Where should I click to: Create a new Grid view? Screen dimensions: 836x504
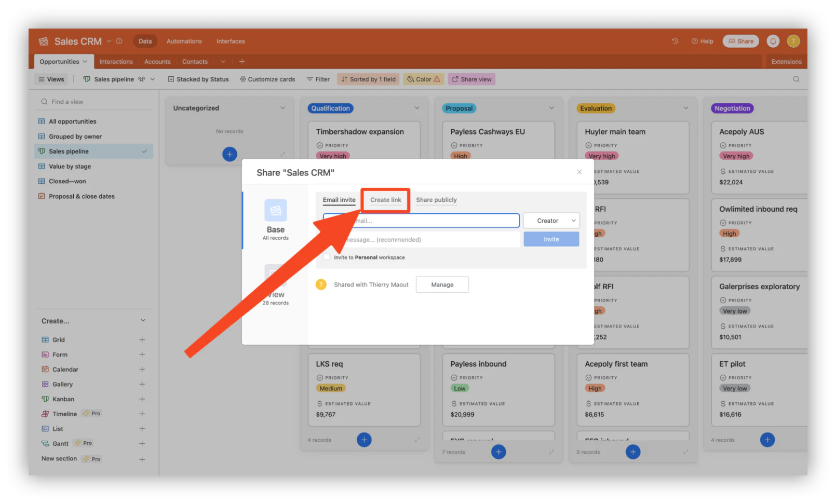tap(142, 339)
